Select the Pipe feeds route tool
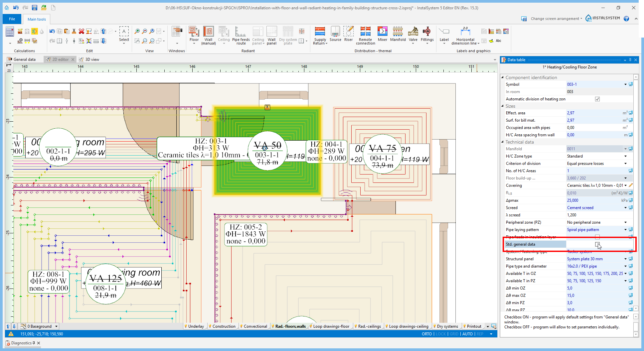 [241, 34]
